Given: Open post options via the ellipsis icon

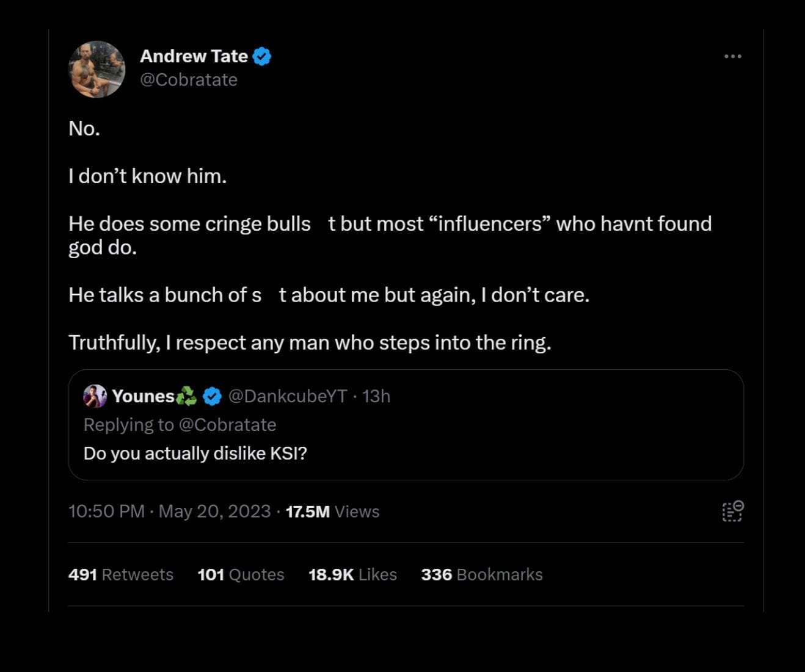Looking at the screenshot, I should [732, 56].
